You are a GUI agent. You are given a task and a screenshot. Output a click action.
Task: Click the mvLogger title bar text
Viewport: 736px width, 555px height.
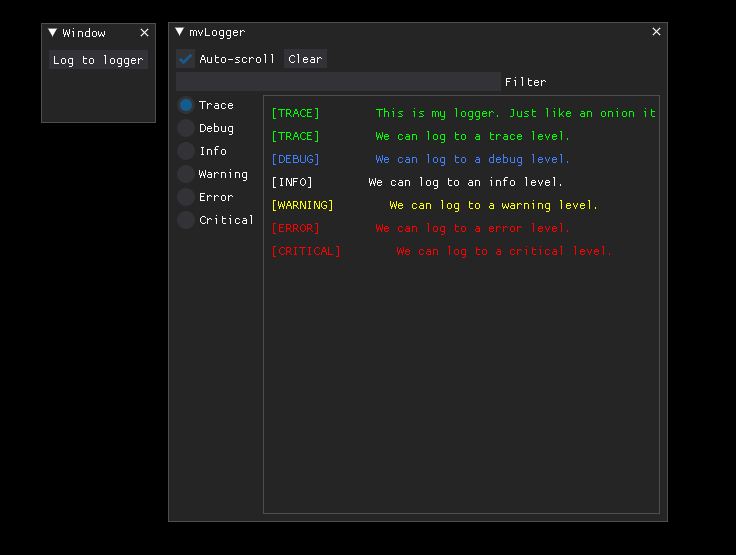[x=217, y=32]
